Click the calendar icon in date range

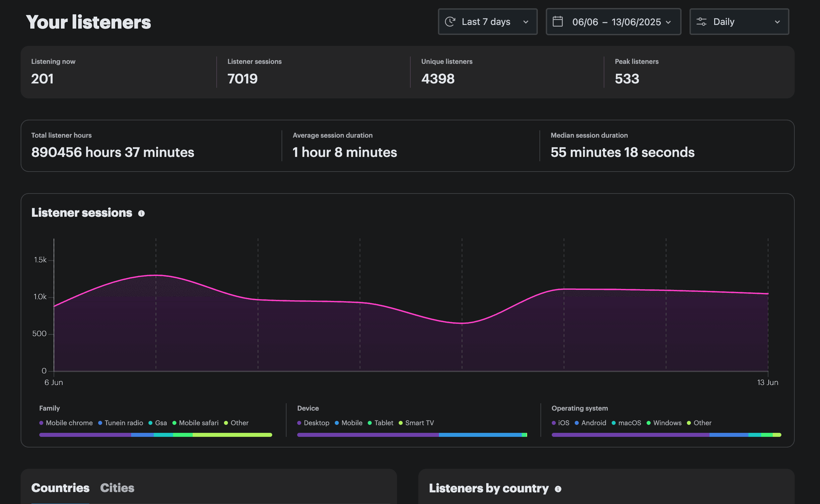point(558,22)
